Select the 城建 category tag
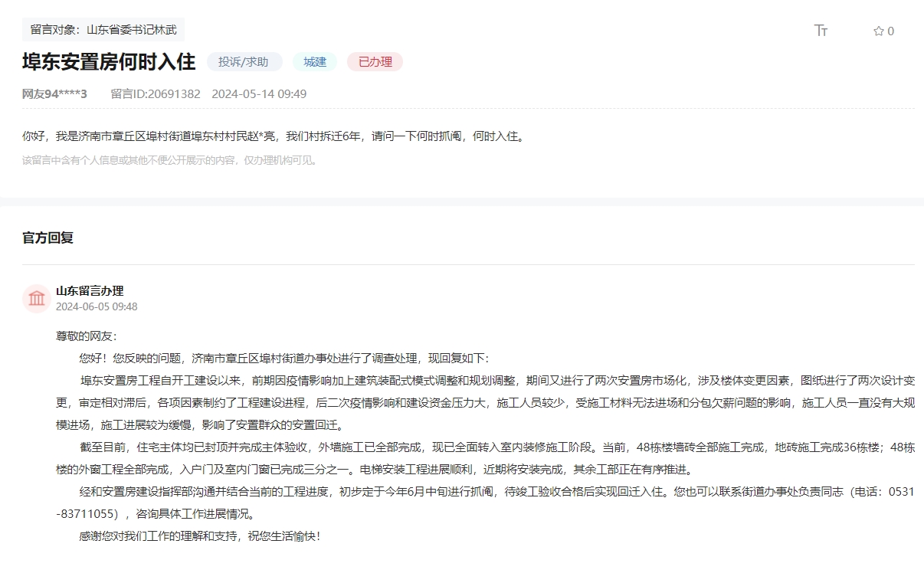 [315, 62]
